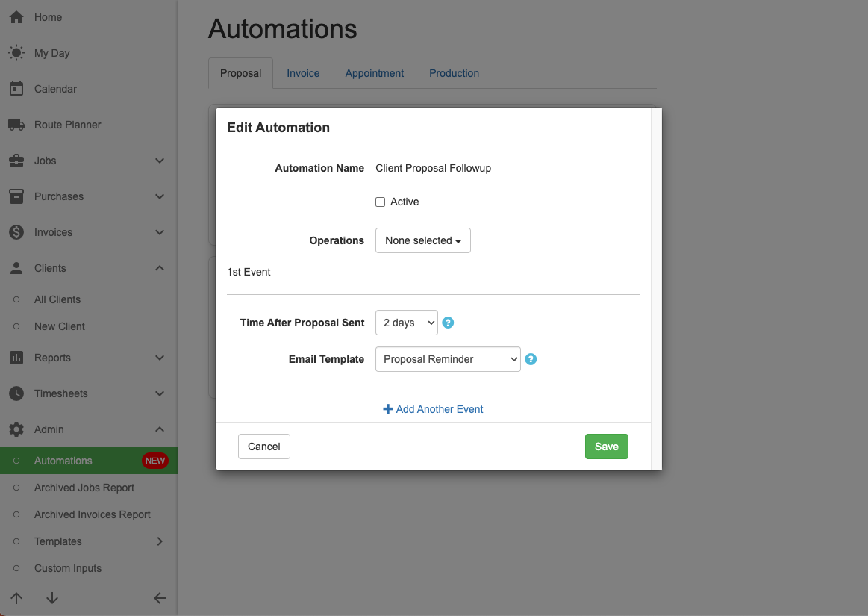
Task: Click the My Day sun icon
Action: [x=16, y=53]
